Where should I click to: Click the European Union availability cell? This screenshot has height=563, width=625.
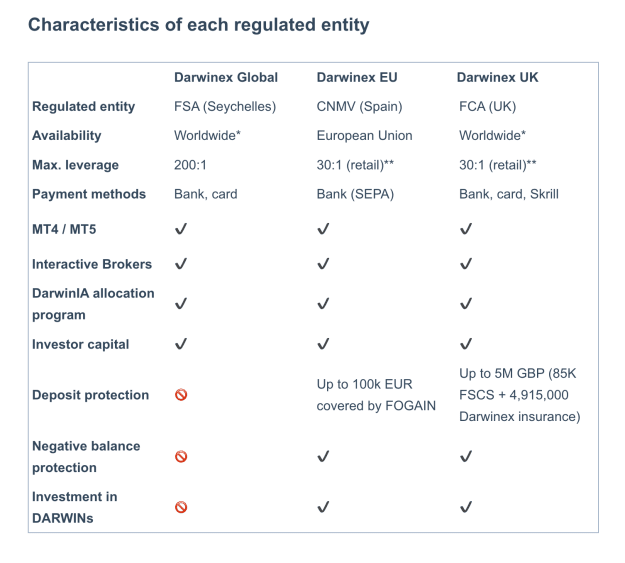(x=364, y=136)
